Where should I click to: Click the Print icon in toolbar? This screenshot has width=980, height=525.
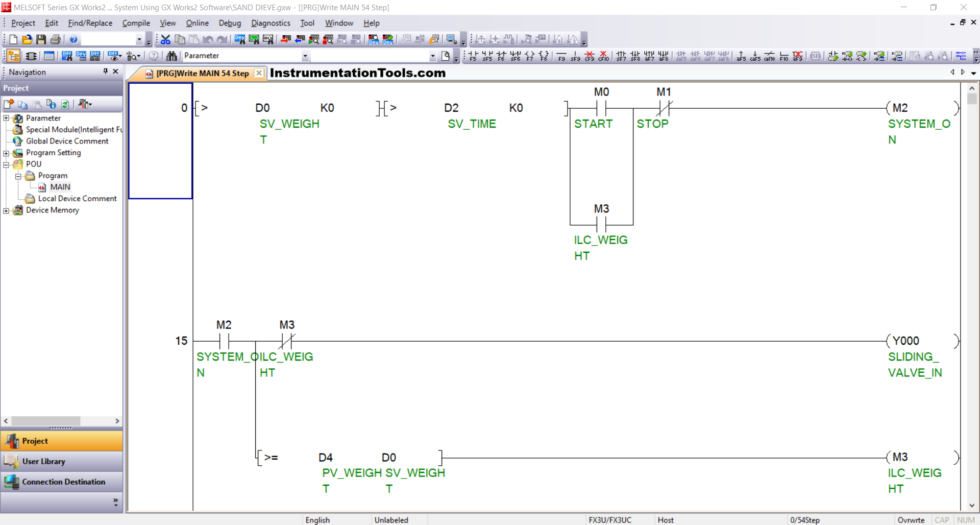coord(56,39)
